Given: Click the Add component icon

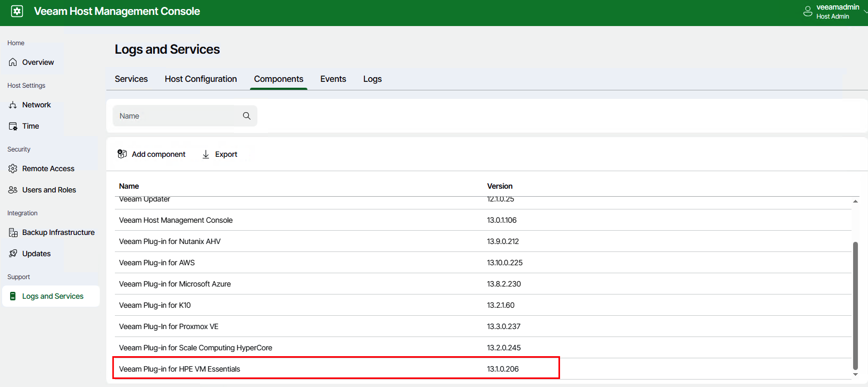Looking at the screenshot, I should tap(122, 154).
